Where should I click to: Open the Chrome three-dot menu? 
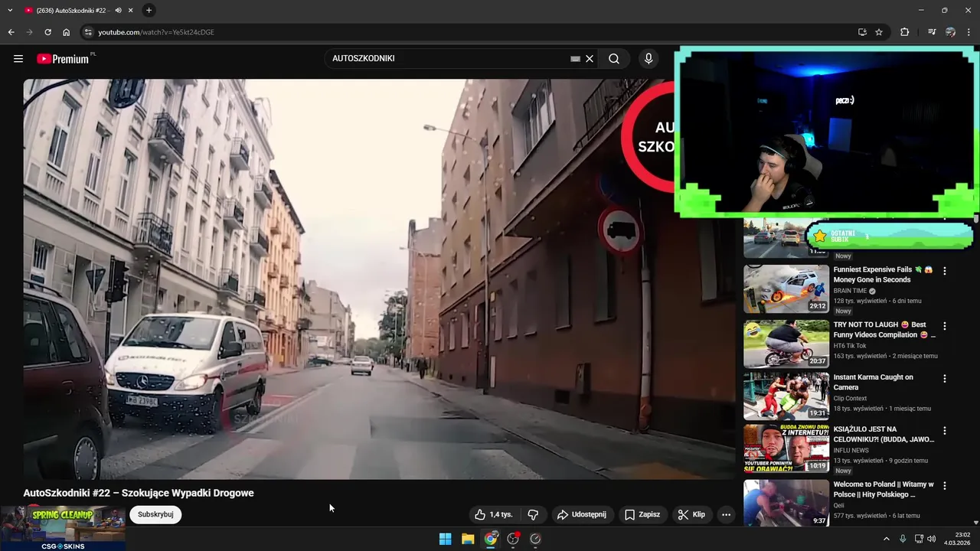(x=969, y=32)
